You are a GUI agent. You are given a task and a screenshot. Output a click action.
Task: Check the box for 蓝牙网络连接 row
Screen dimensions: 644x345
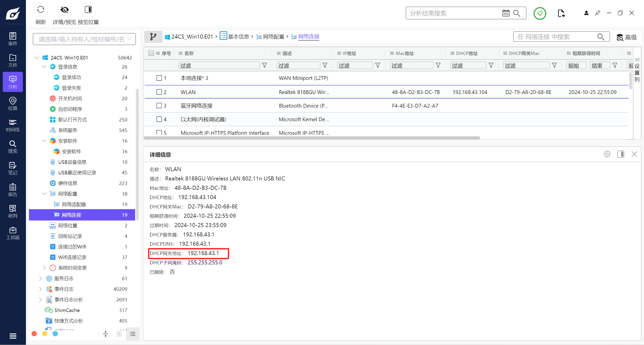[x=159, y=106]
